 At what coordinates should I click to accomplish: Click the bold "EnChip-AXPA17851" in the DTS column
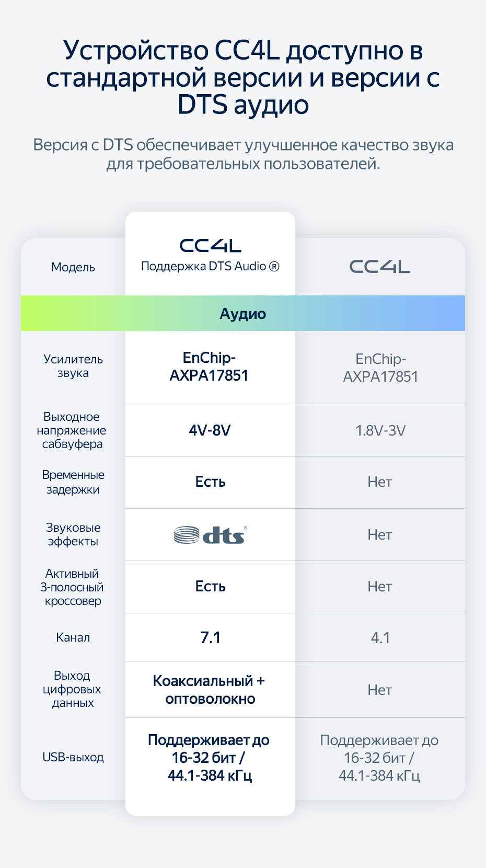(209, 367)
